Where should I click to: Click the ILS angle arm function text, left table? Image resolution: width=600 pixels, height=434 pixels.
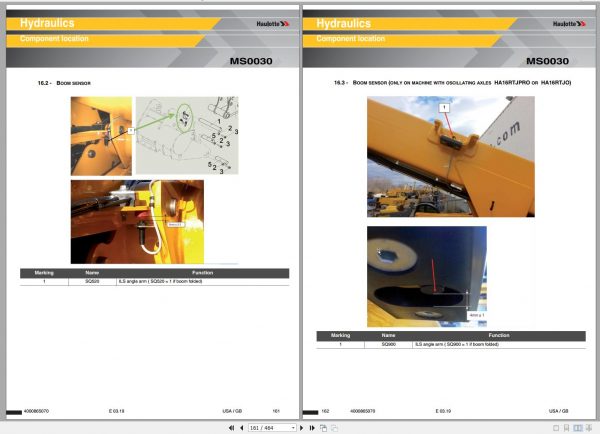[160, 281]
